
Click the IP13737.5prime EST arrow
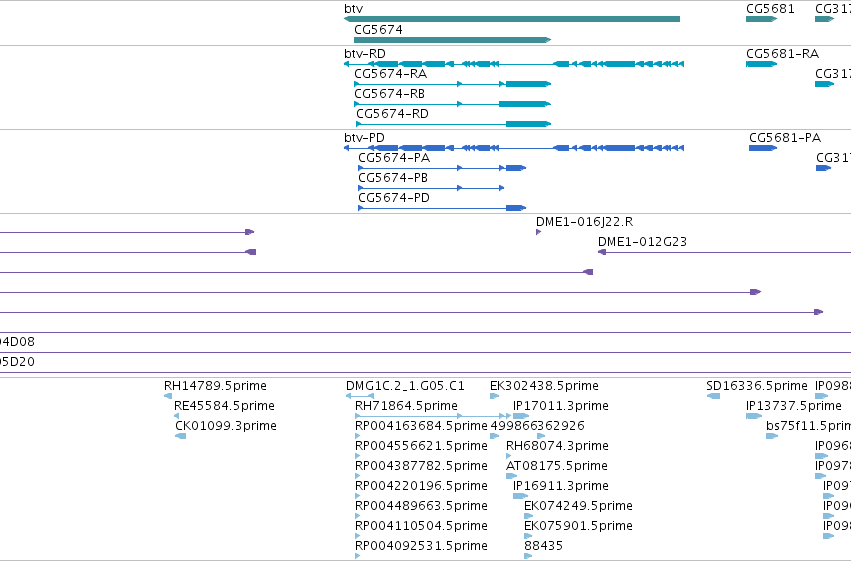[x=754, y=416]
